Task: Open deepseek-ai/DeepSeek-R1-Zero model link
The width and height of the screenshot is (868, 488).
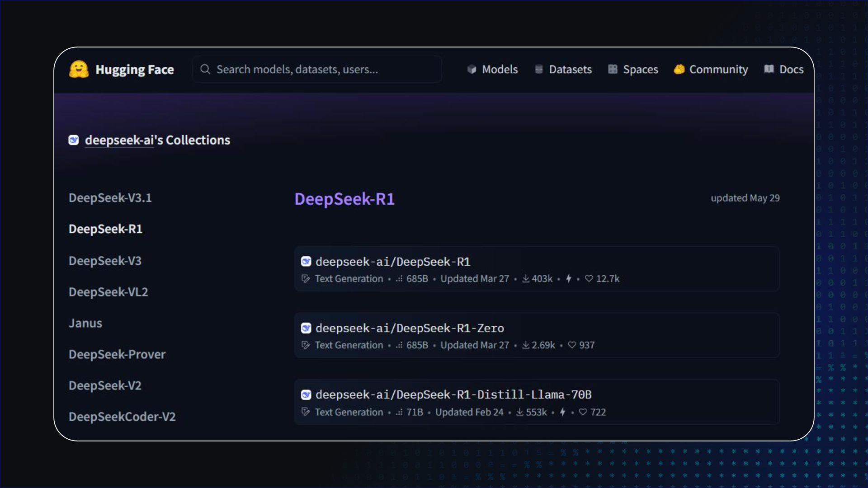Action: [x=410, y=328]
